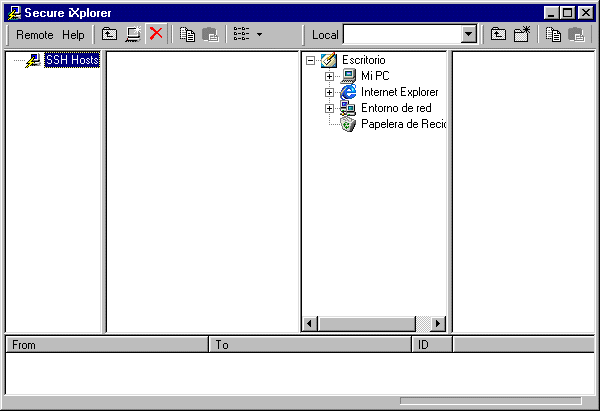Close the Secure iXplorer window
The height and width of the screenshot is (411, 600).
point(586,13)
